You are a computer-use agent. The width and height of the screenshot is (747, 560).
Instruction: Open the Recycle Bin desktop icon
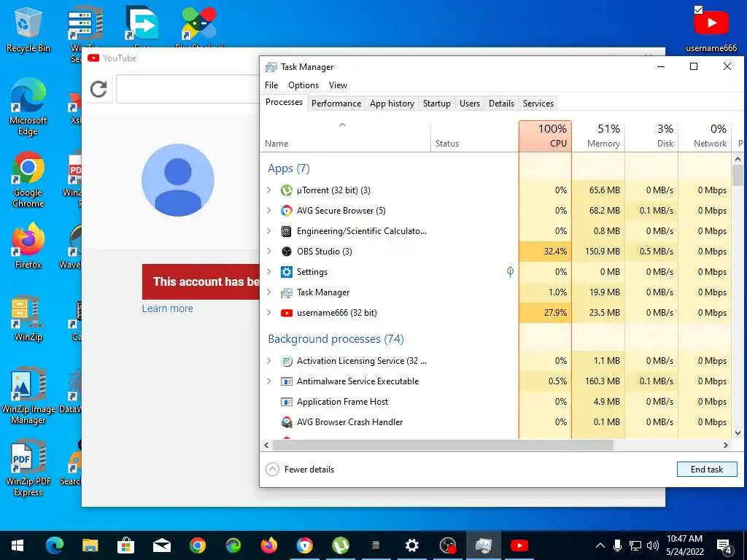click(x=28, y=29)
